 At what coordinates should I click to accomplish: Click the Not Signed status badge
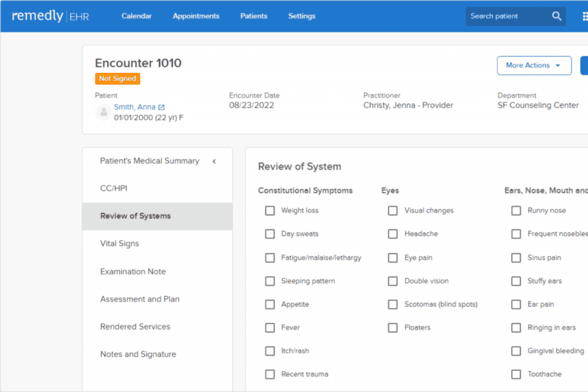coord(117,79)
